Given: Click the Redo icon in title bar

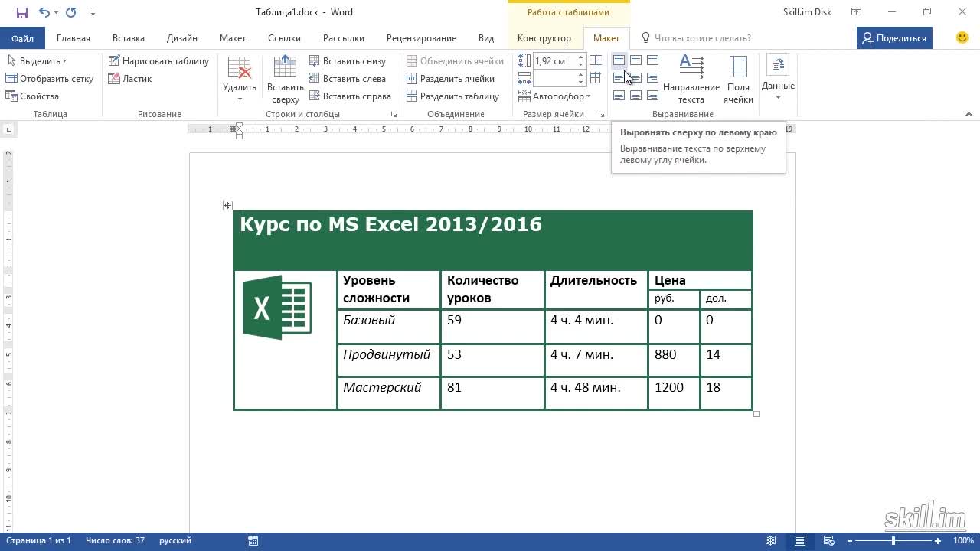Looking at the screenshot, I should click(71, 12).
